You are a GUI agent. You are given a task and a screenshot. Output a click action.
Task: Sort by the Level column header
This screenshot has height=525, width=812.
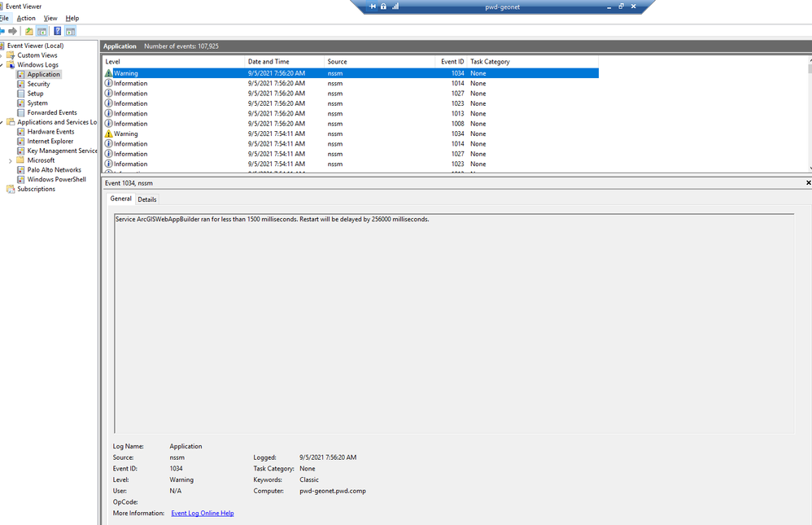point(173,62)
